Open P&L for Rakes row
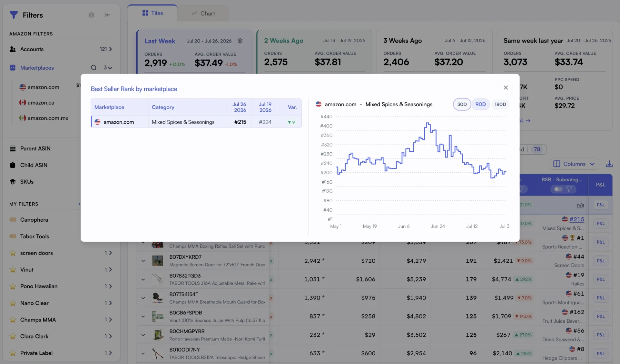 [601, 279]
